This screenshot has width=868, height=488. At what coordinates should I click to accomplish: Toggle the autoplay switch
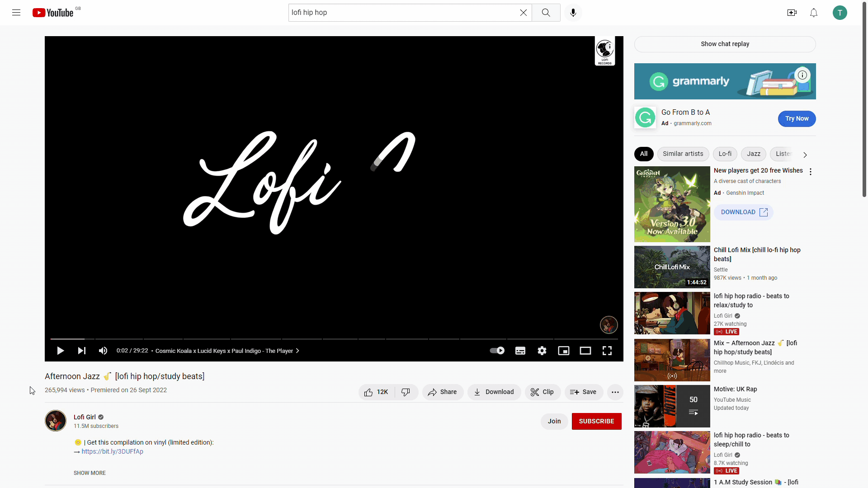tap(497, 351)
